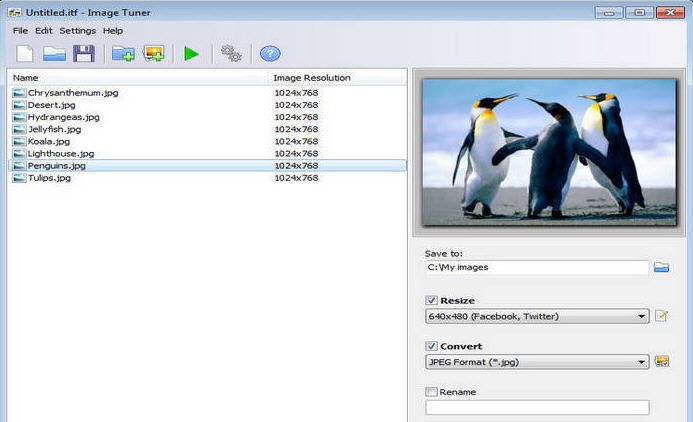Click file icon next to Desert.jpg
The height and width of the screenshot is (422, 693).
(x=19, y=105)
